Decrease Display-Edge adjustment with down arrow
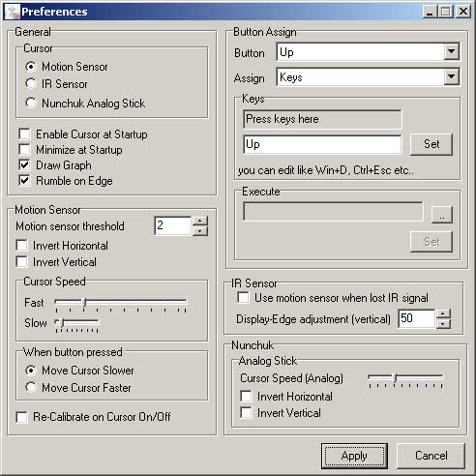 click(443, 323)
